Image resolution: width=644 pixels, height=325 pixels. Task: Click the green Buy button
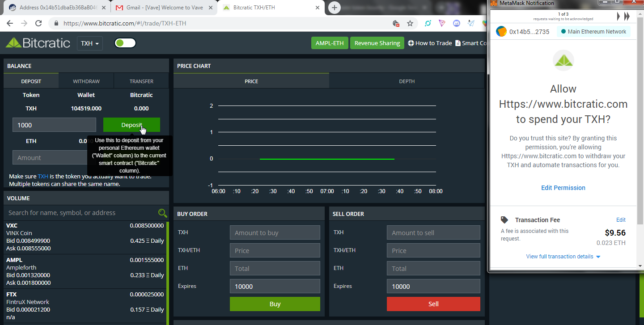275,304
